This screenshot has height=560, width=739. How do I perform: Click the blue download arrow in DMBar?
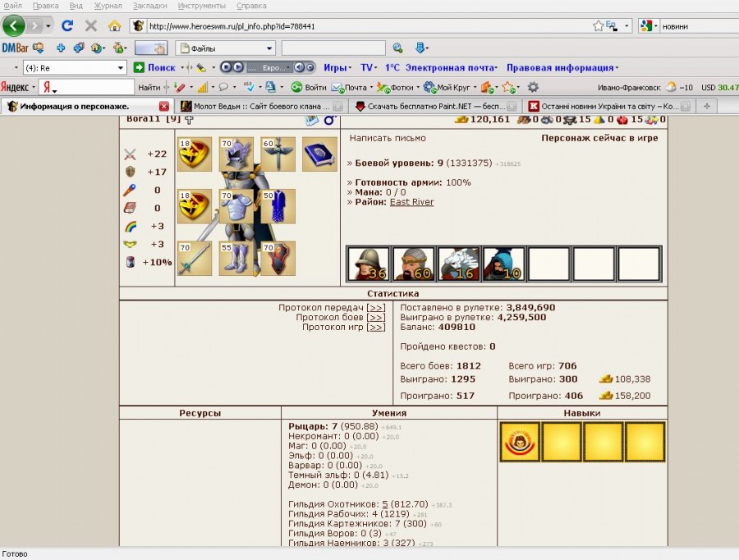420,48
